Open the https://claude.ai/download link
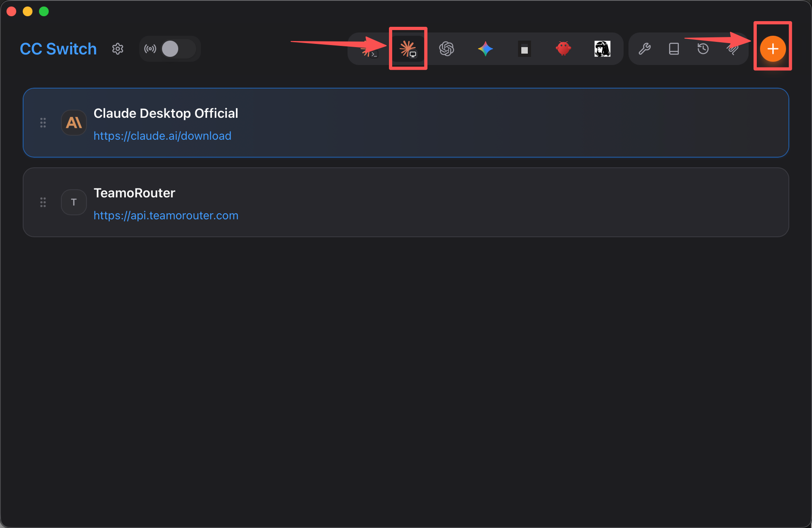812x528 pixels. [162, 136]
